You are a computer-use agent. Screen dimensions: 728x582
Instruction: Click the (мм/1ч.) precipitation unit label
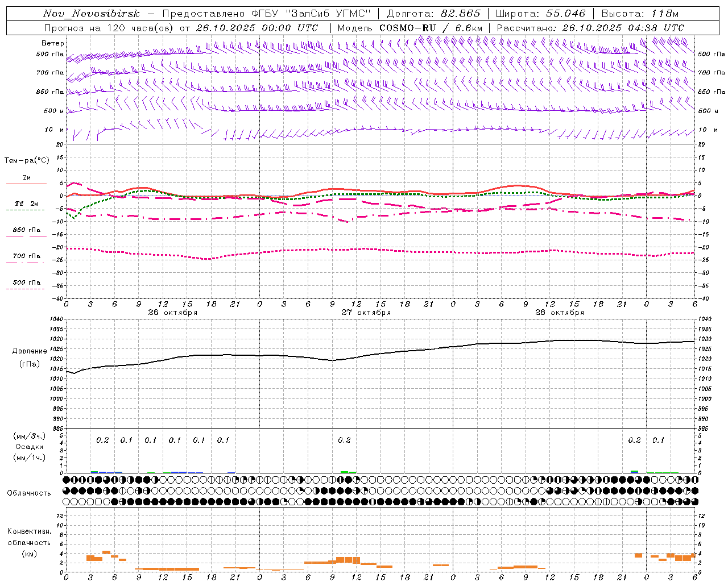point(30,458)
